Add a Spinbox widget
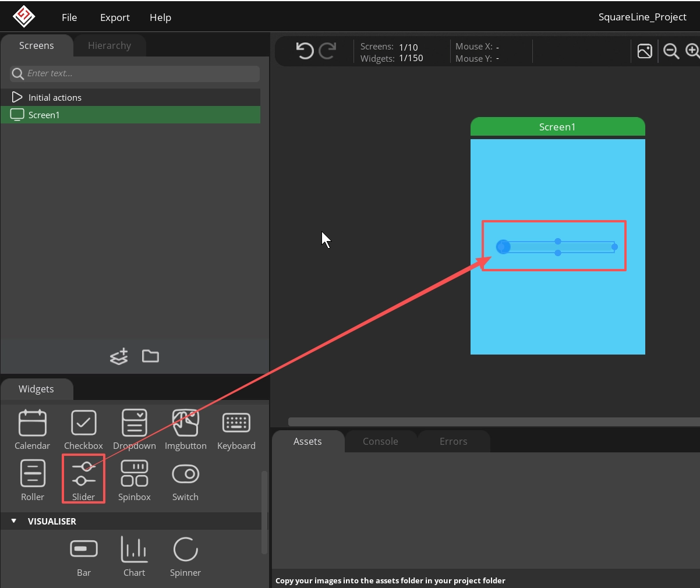The image size is (700, 588). 135,480
